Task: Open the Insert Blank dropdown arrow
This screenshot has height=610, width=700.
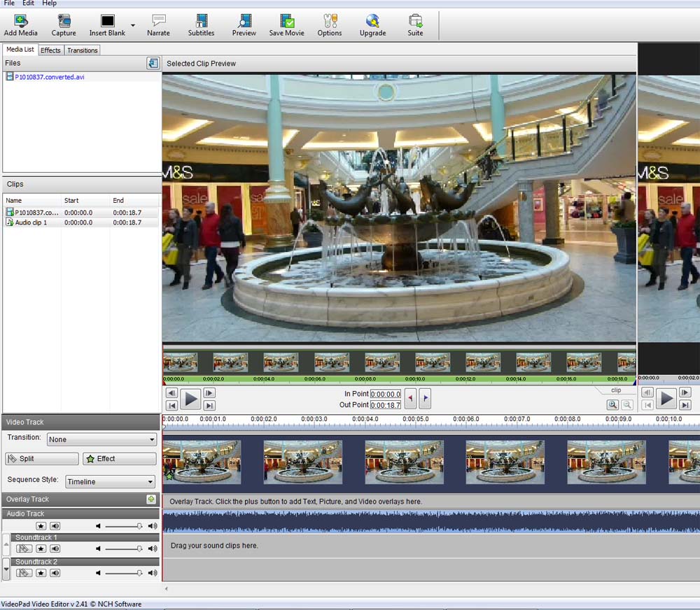Action: tap(133, 25)
